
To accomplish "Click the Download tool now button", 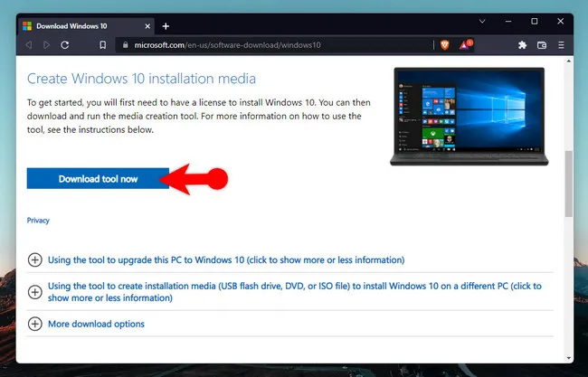I will 98,178.
